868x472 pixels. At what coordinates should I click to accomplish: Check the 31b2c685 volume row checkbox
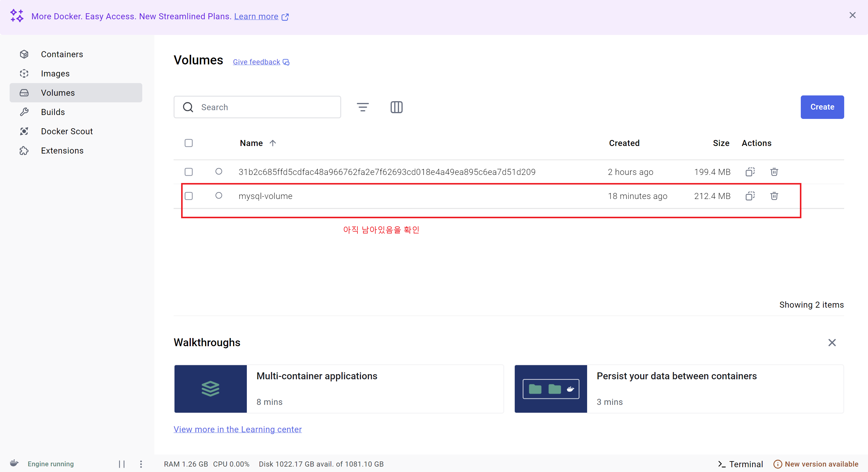pos(189,172)
